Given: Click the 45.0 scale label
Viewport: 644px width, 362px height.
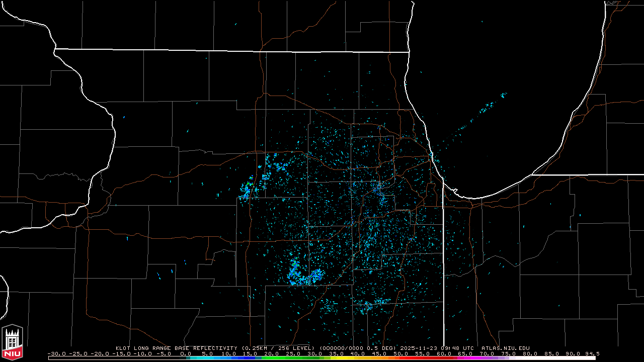Looking at the screenshot, I should 379,354.
